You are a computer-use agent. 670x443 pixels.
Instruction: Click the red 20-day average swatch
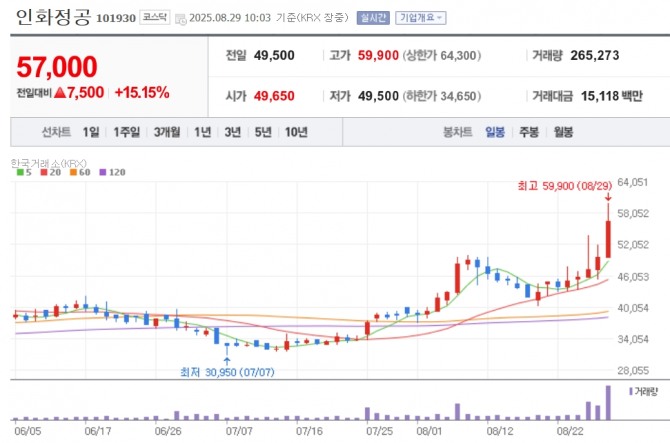[x=44, y=172]
